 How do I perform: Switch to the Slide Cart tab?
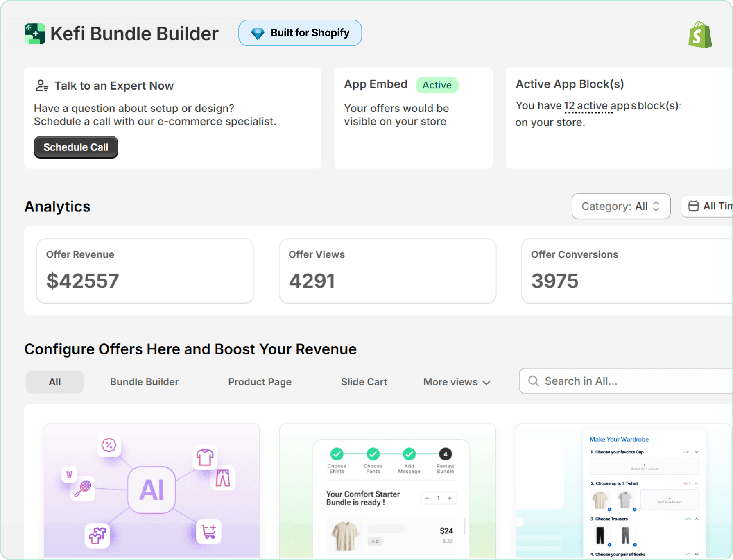click(x=364, y=382)
